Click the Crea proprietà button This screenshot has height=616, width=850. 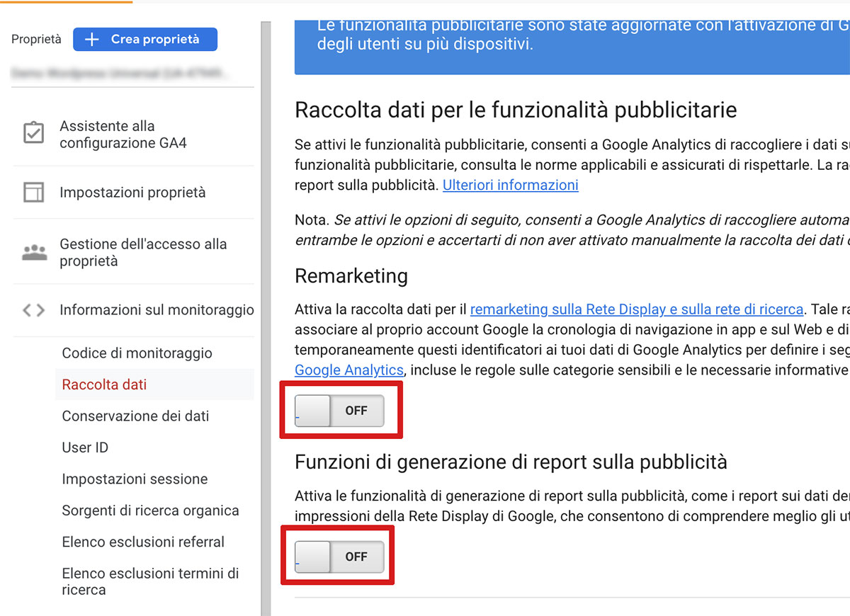[144, 39]
